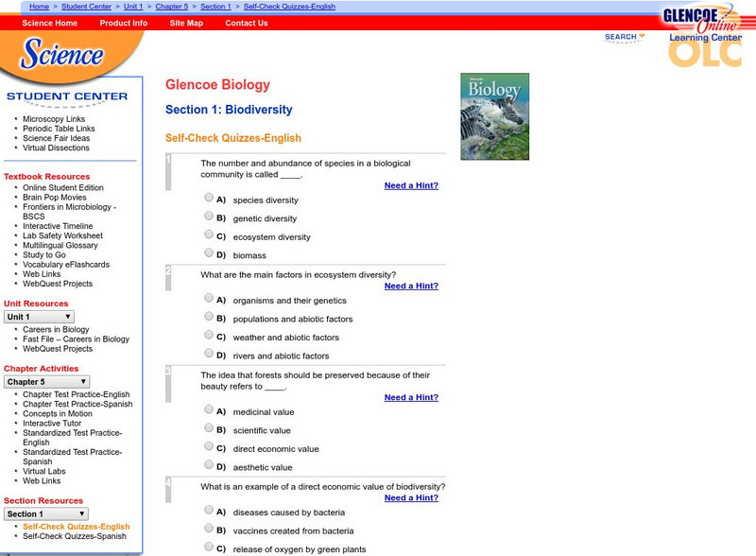The width and height of the screenshot is (756, 556).
Task: Open Lab Safety Worksheet
Action: pos(62,235)
